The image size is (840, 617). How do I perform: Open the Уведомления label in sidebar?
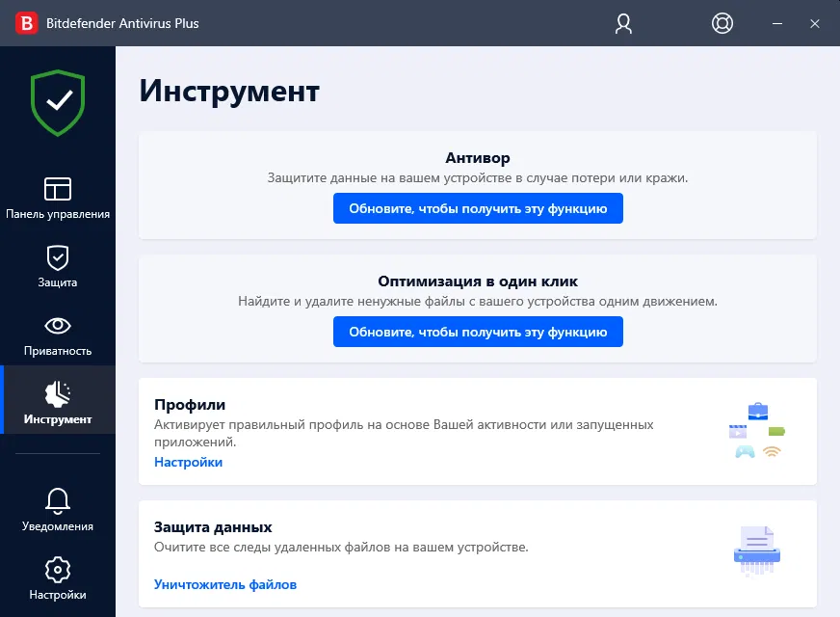58,526
